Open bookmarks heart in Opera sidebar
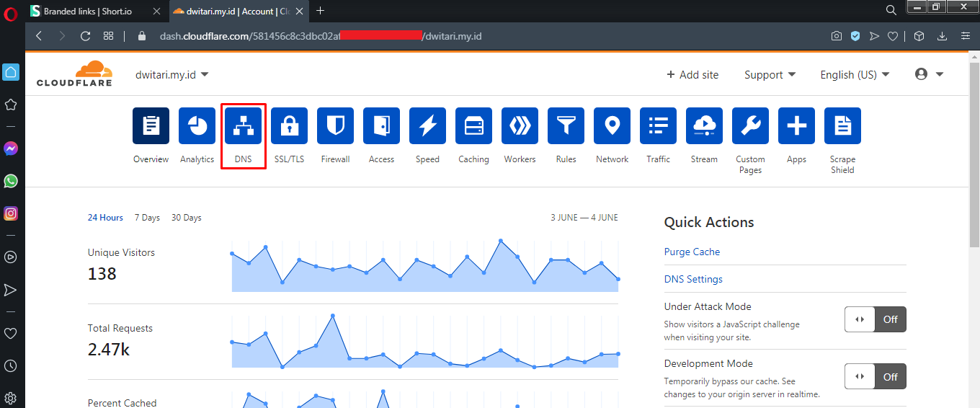980x408 pixels. [11, 334]
